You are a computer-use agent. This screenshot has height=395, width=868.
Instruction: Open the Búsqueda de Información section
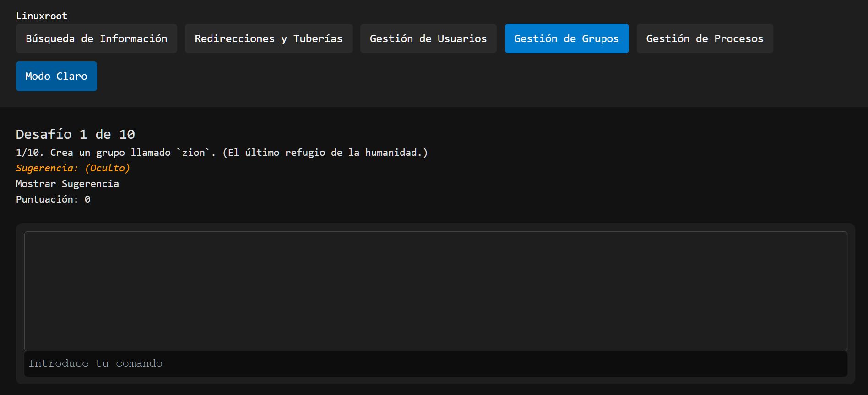point(97,38)
